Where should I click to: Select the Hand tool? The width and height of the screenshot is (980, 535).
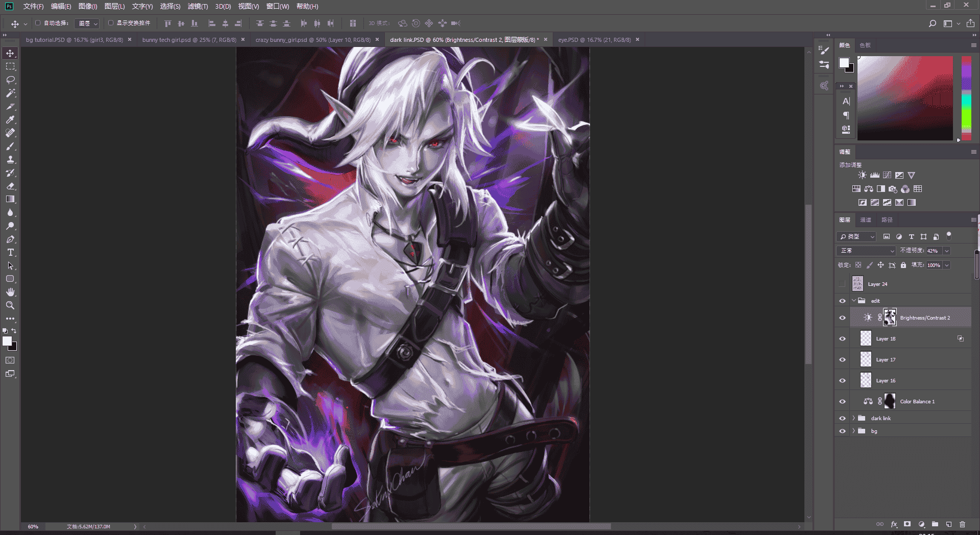point(10,292)
